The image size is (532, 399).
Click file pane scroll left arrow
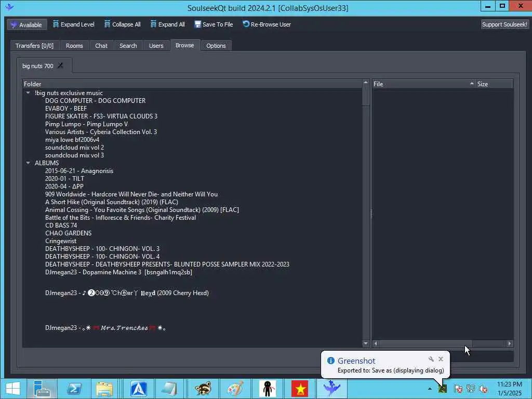coord(376,343)
